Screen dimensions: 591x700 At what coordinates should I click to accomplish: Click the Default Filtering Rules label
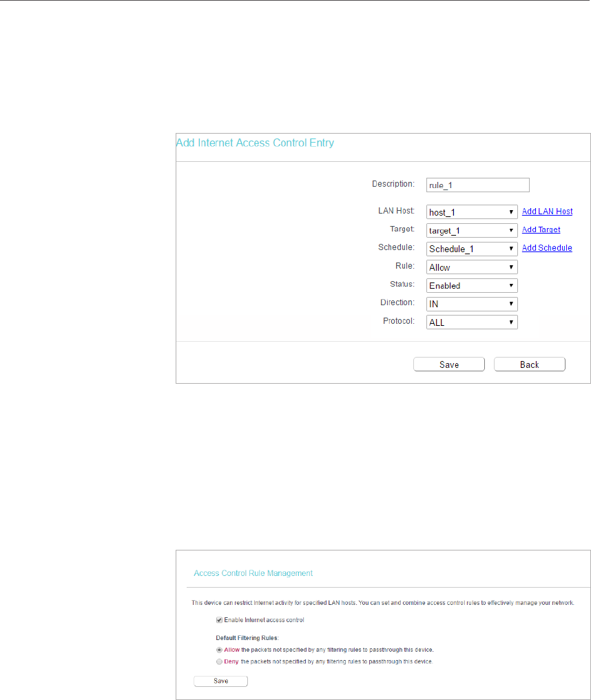click(247, 638)
